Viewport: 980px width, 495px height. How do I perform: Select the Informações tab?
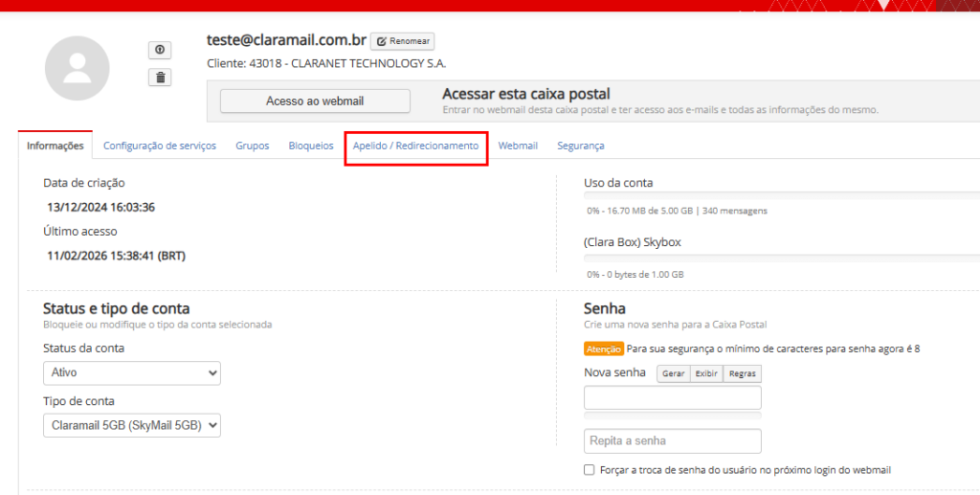[56, 146]
